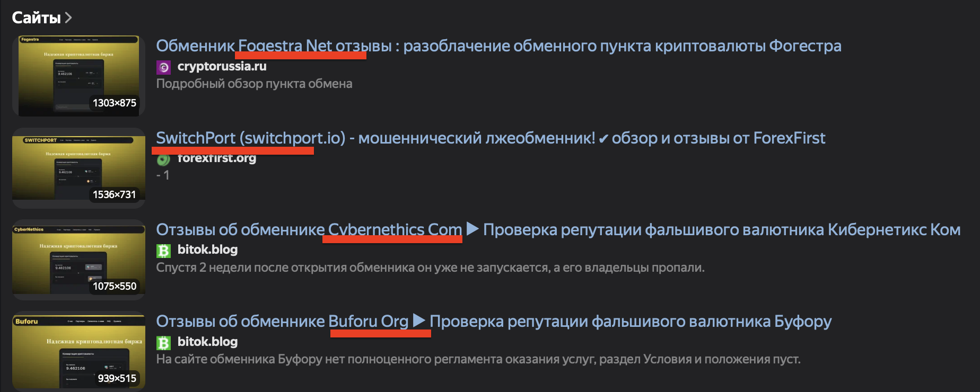Open the SwitchPort thumbnail labeled 1536×731
980x392 pixels.
(78, 168)
